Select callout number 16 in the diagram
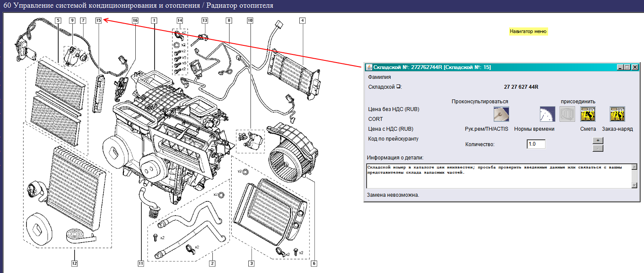 135,20
